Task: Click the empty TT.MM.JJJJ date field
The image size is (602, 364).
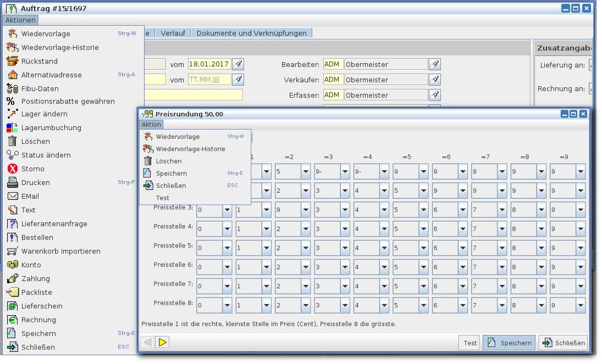Action: (x=209, y=80)
